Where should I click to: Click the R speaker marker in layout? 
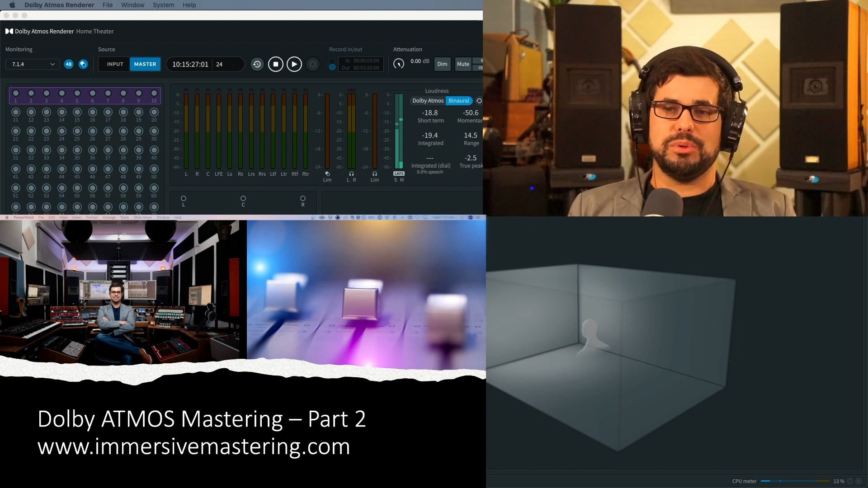pos(303,198)
